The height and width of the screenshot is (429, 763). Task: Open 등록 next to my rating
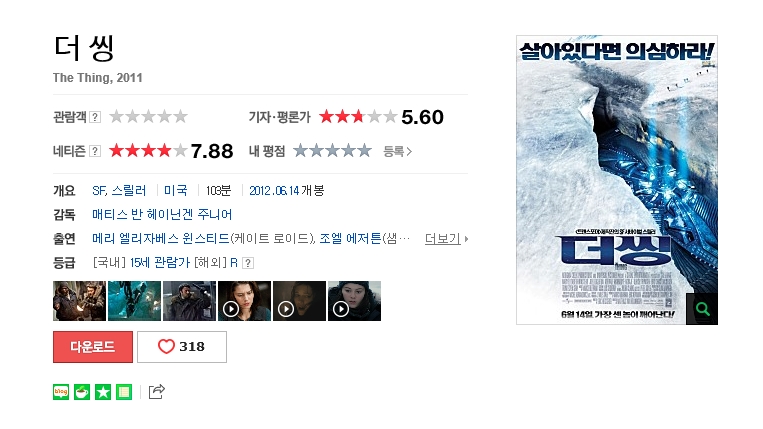click(398, 151)
